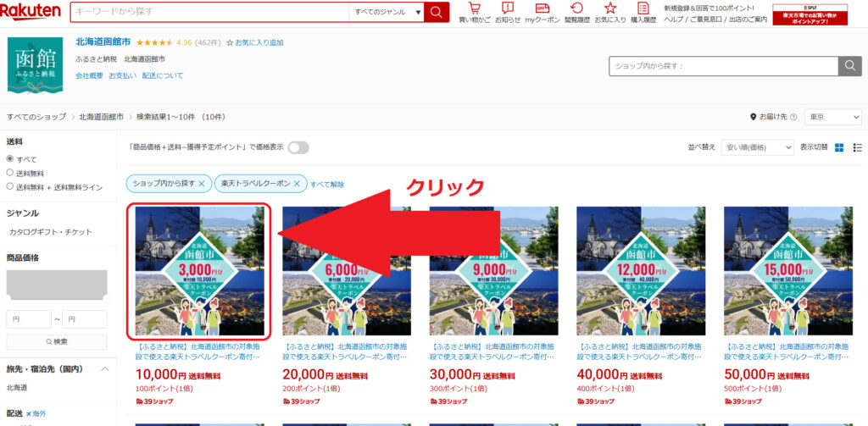Open 配送について link
Viewport: 868px width, 426px height.
coord(163,75)
